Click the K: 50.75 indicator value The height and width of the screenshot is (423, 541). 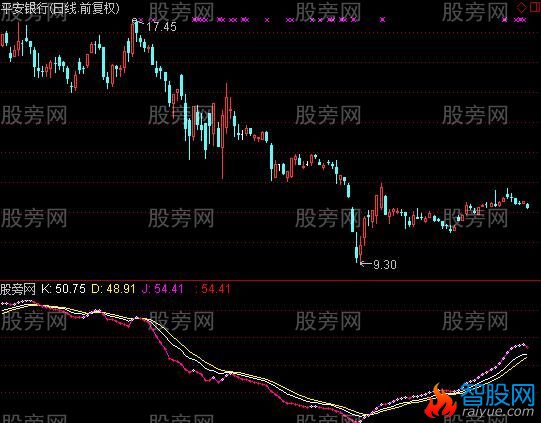pos(63,288)
